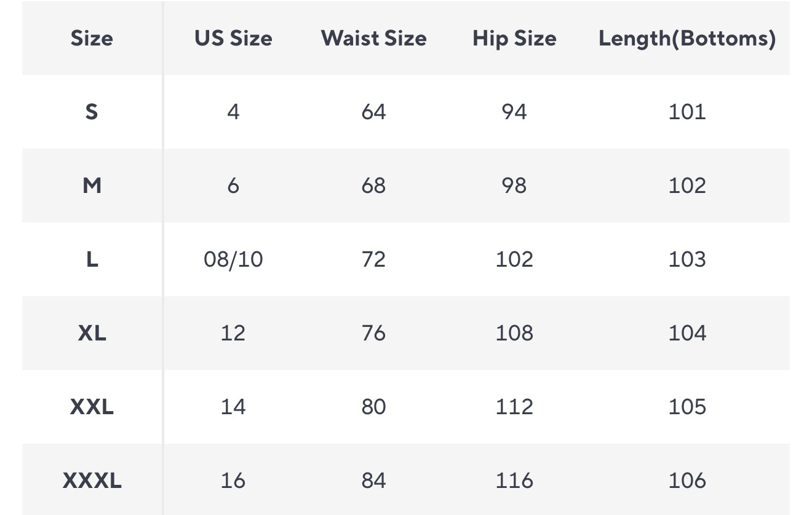This screenshot has width=812, height=515.
Task: Select length value 103 in the L row
Action: (687, 259)
